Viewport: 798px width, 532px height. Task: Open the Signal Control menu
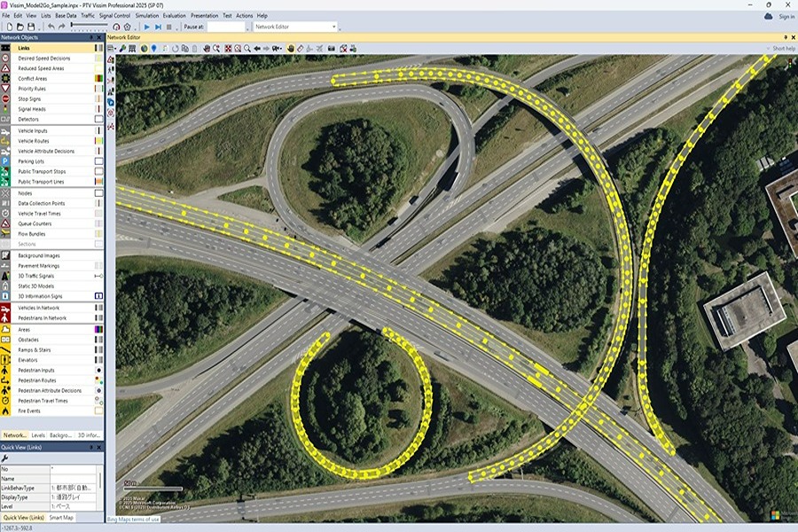coord(114,16)
